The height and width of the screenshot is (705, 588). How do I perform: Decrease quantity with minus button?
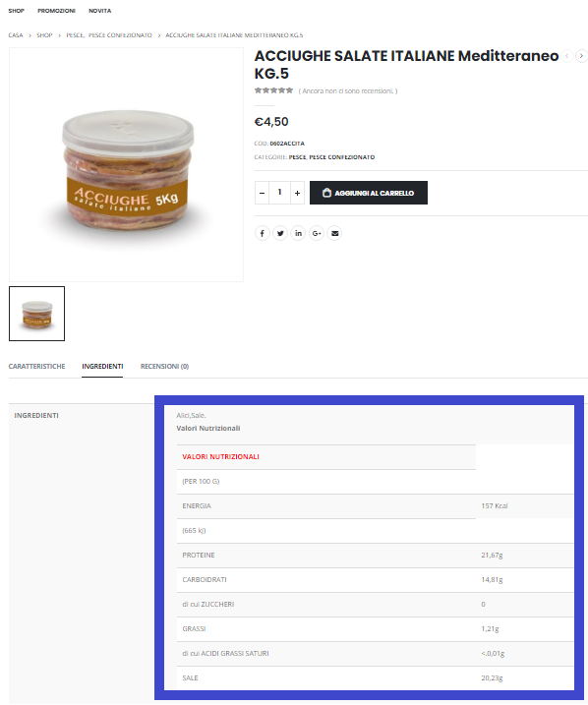[263, 193]
